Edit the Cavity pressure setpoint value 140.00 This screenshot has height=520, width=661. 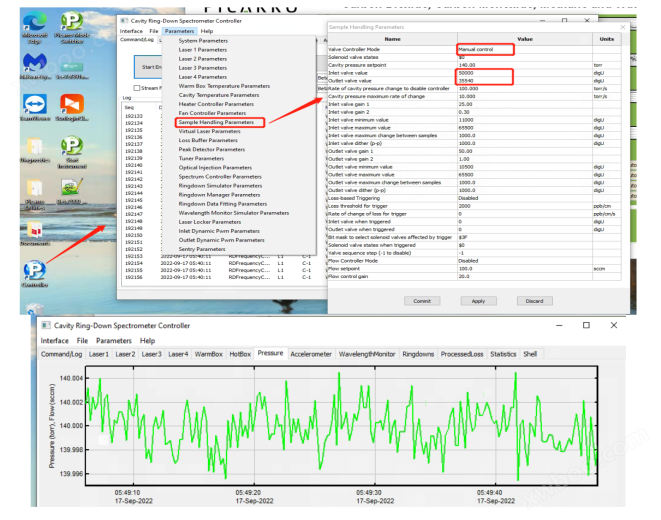pos(525,65)
